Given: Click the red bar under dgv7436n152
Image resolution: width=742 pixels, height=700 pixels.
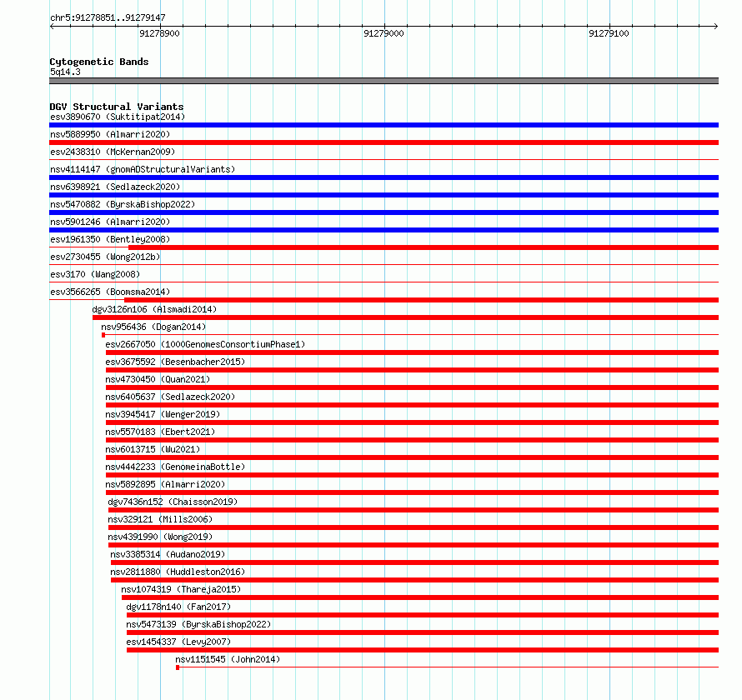Looking at the screenshot, I should pyautogui.click(x=414, y=510).
